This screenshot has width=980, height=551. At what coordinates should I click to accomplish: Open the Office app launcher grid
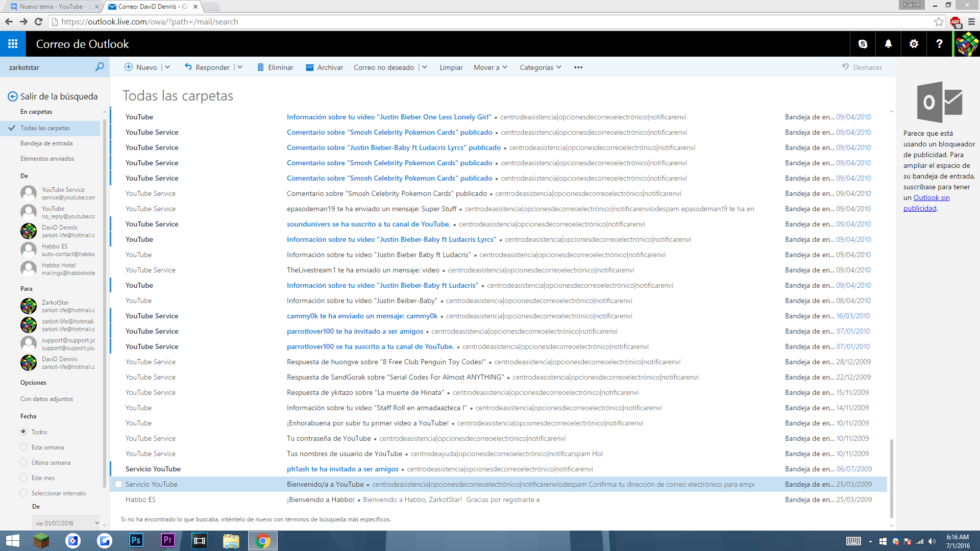(x=13, y=44)
